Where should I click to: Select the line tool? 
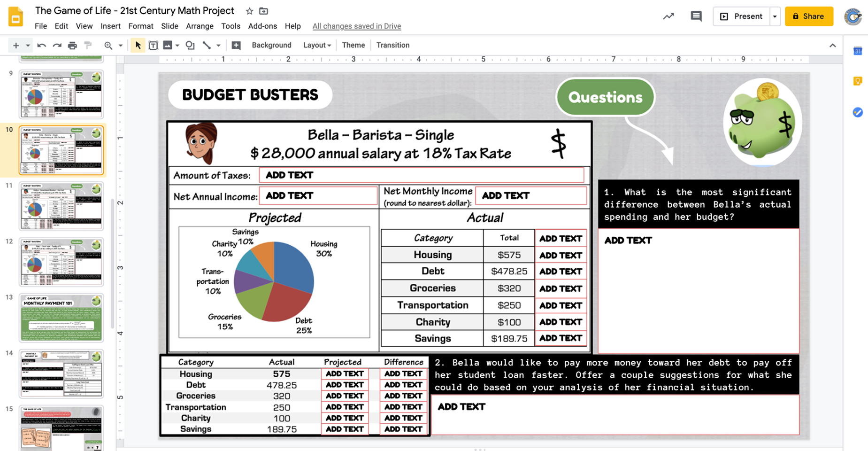tap(207, 45)
